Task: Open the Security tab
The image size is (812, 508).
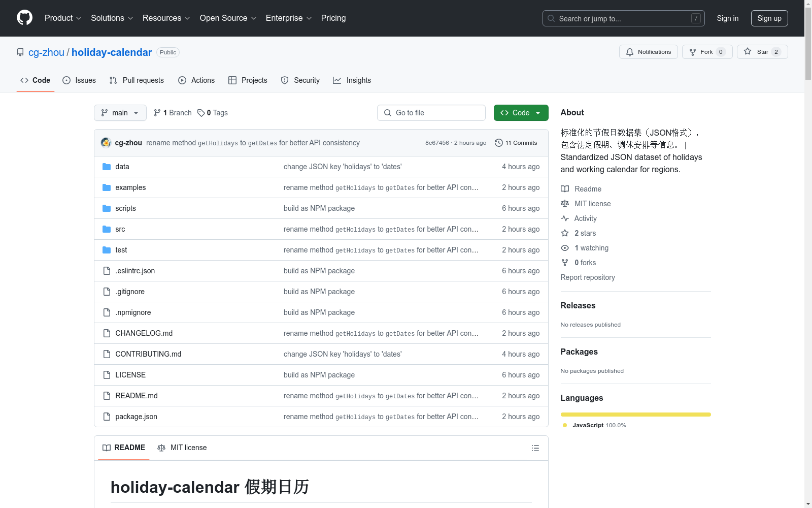Action: (x=300, y=80)
